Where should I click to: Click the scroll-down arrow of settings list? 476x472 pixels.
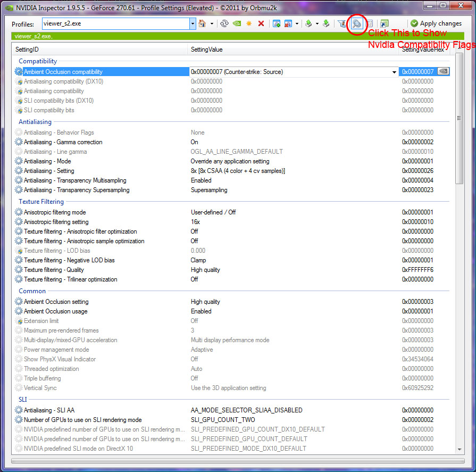point(460,449)
